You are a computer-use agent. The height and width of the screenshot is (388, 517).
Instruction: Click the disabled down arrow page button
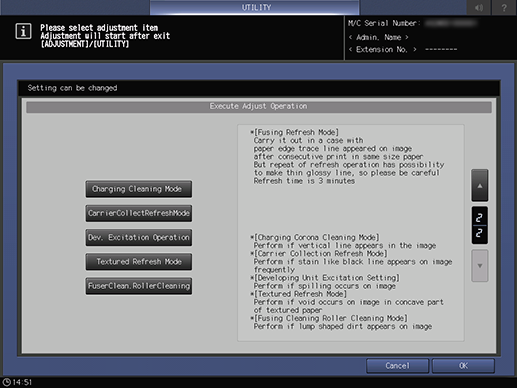480,266
